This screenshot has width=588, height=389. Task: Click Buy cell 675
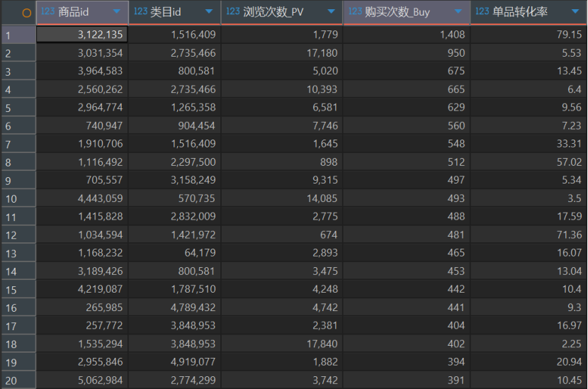pos(407,71)
